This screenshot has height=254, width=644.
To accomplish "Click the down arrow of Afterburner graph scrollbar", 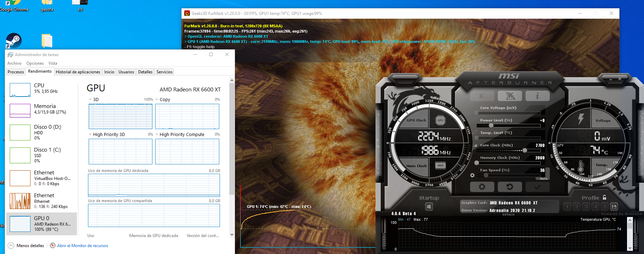I will tap(630, 248).
